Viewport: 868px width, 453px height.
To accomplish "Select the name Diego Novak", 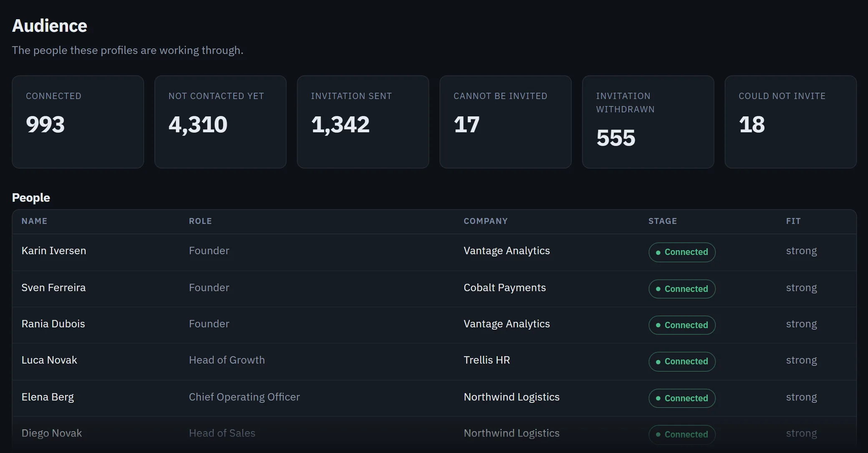I will pyautogui.click(x=52, y=433).
